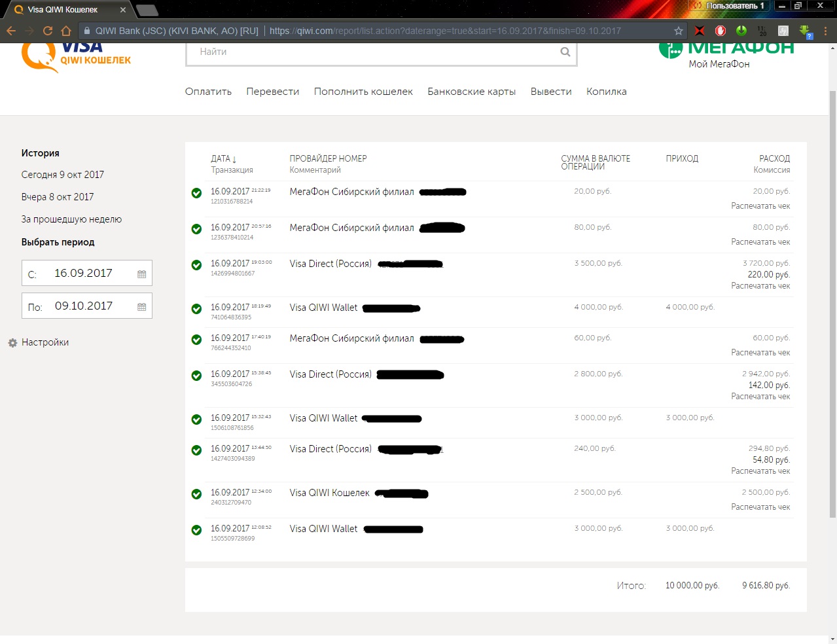Click the Visa QIWI Кошелек logo
Viewport: 837px width, 644px height.
(76, 56)
